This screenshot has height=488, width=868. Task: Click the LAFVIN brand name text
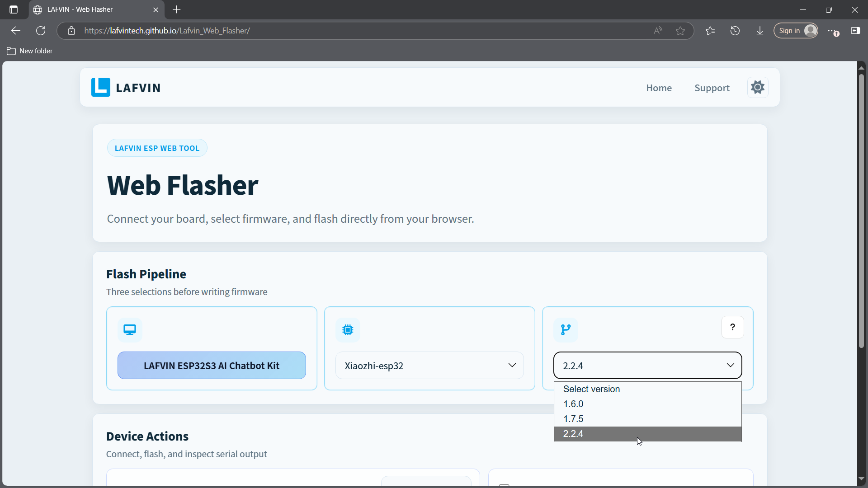coord(138,88)
